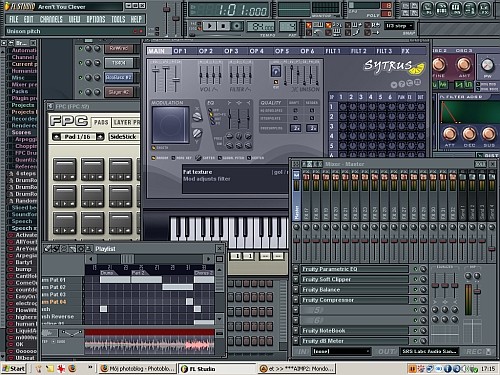Switch to Sytrus OP 1 tab

180,51
